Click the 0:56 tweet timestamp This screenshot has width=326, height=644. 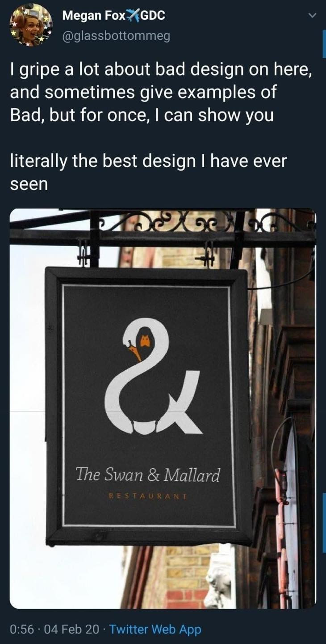(21, 629)
